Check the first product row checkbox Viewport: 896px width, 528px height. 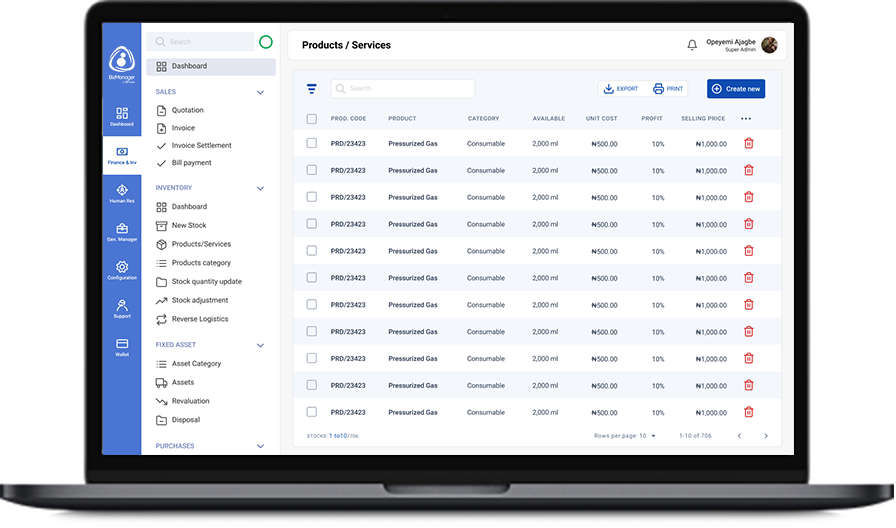coord(312,144)
